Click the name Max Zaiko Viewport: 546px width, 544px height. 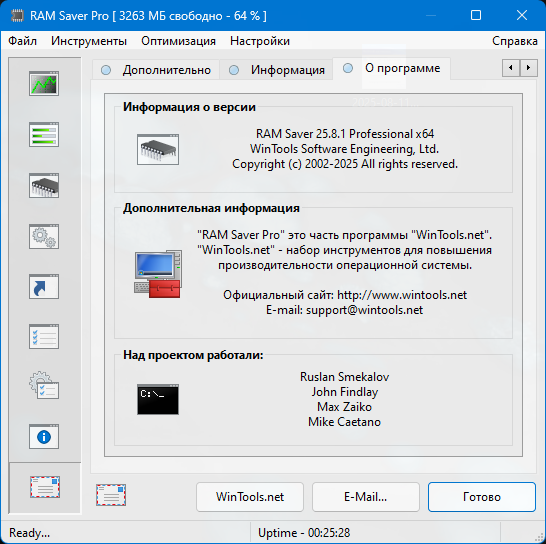coord(344,407)
